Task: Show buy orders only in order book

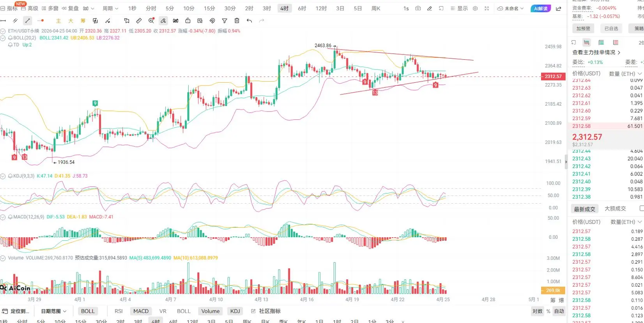Action: 601,43
